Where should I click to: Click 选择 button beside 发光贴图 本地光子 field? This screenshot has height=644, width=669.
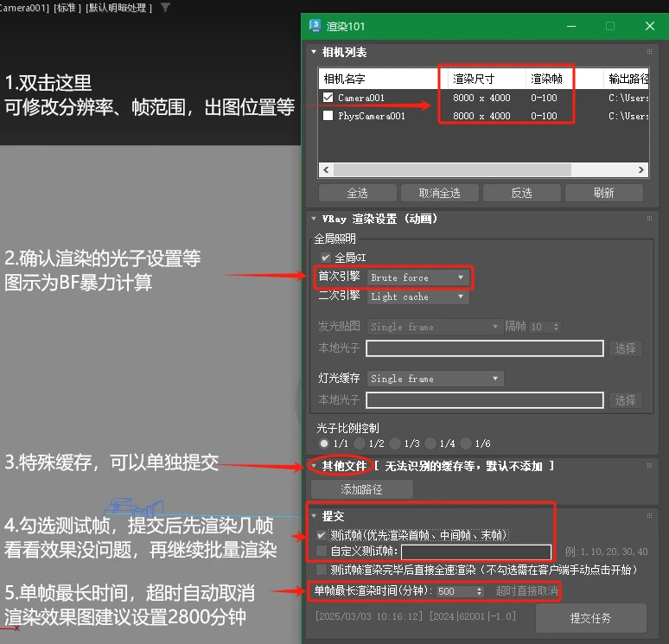[625, 348]
